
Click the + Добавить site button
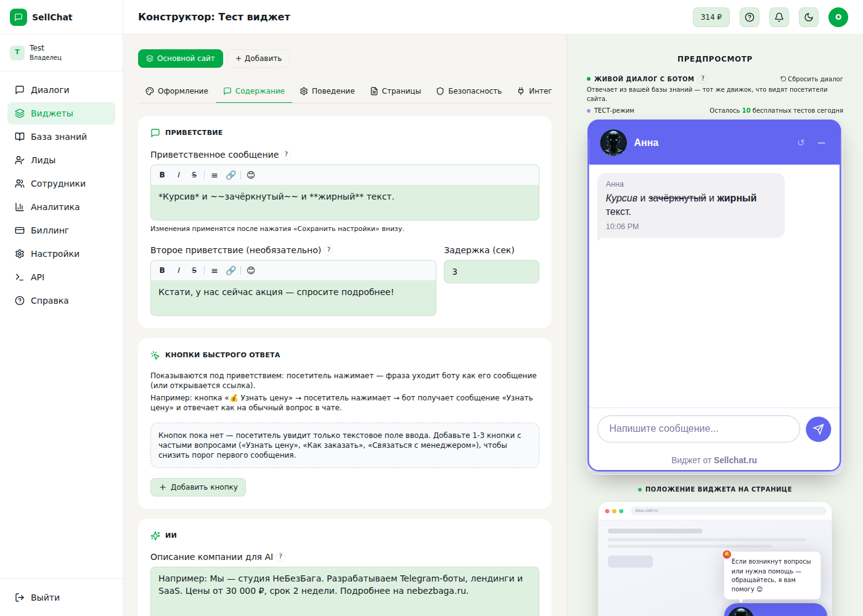[x=258, y=59]
